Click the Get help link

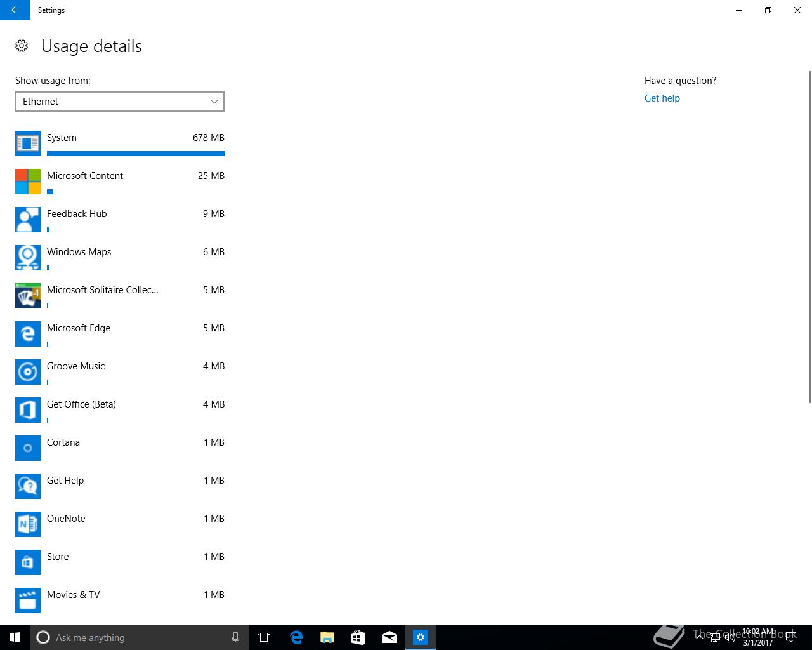coord(662,98)
